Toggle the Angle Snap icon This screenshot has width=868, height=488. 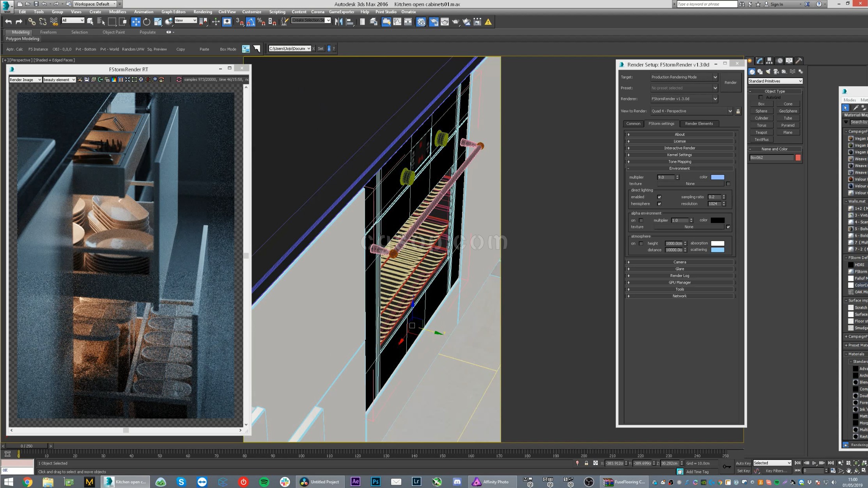[250, 22]
